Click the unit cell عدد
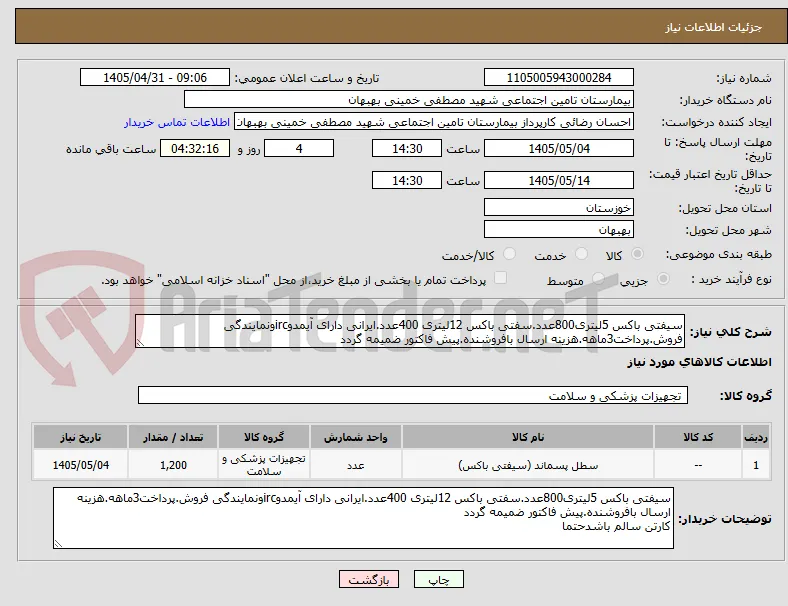The image size is (788, 606). pos(356,465)
